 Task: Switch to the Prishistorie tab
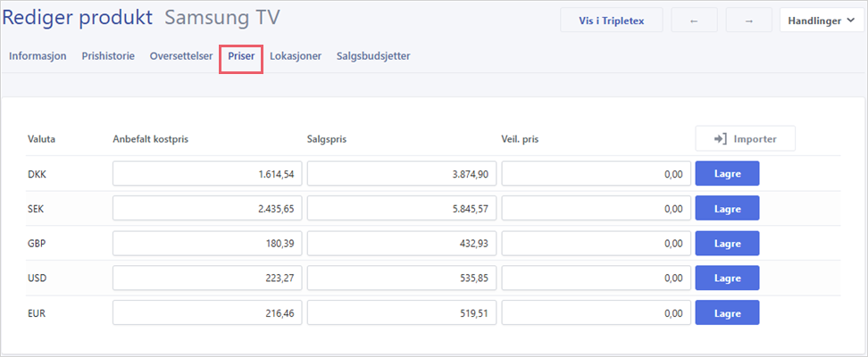click(108, 56)
